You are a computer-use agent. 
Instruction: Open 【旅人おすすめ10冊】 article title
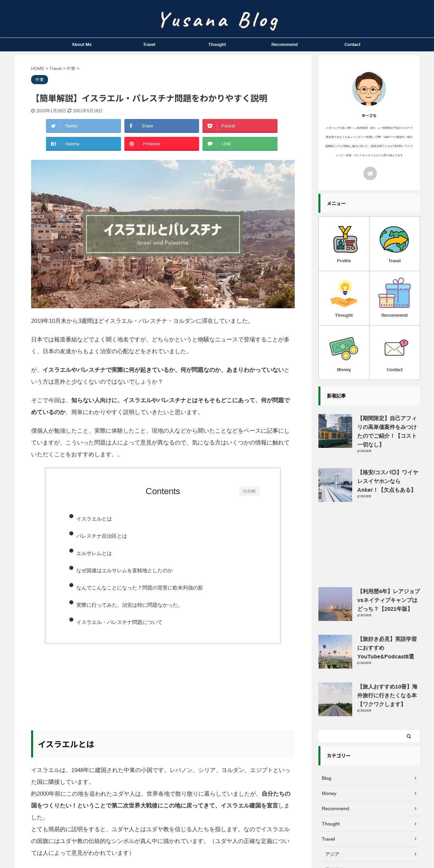(387, 695)
